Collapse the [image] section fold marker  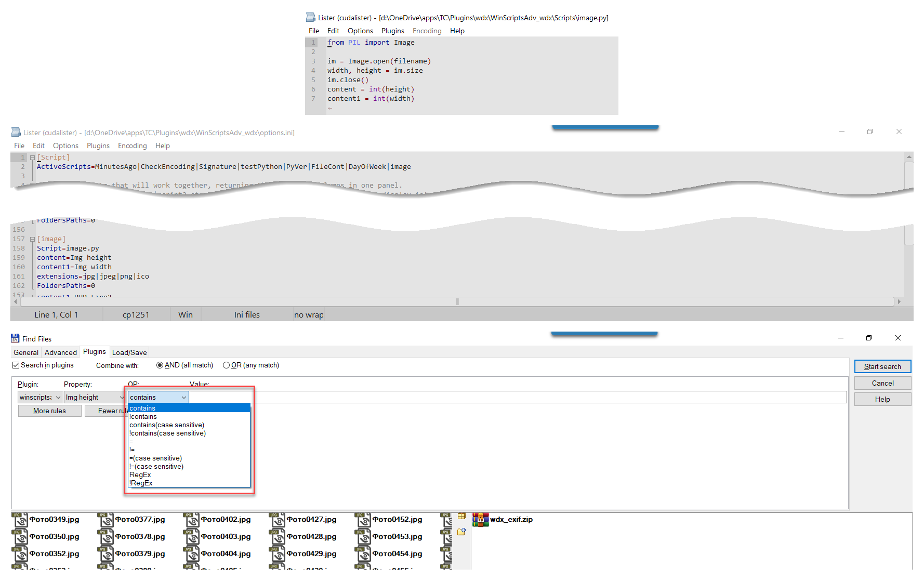pos(32,240)
